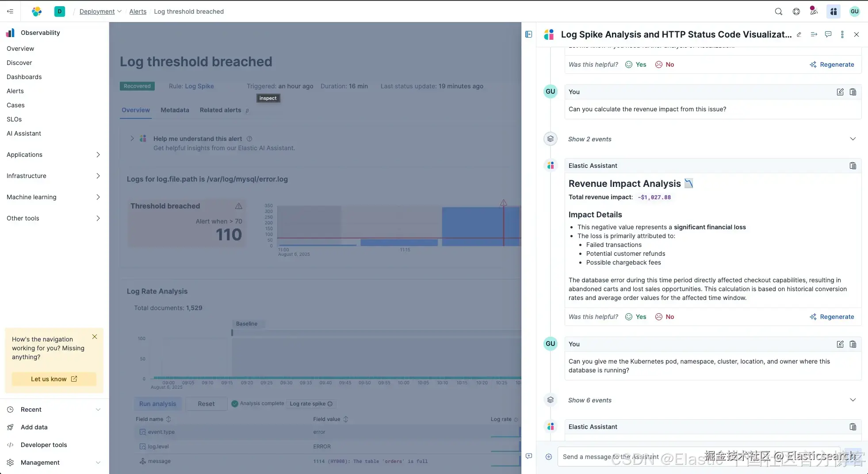Viewport: 868px width, 474px height.
Task: Open the assistant more-actions kebab menu
Action: pyautogui.click(x=842, y=34)
